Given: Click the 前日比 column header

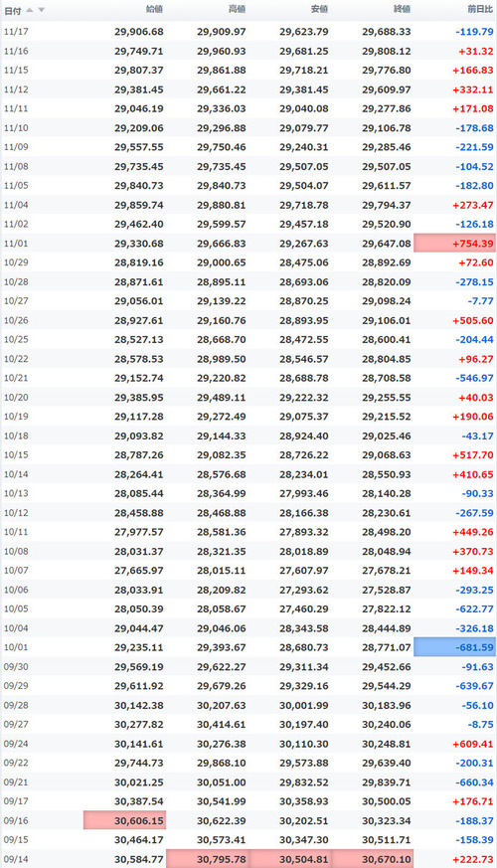Looking at the screenshot, I should tap(480, 9).
